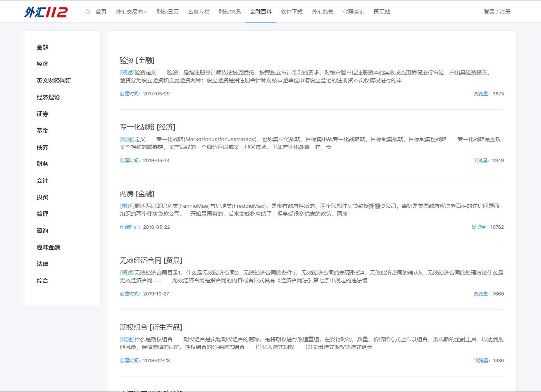The width and height of the screenshot is (541, 392).
Task: Switch to the 财经快讯 tab
Action: pyautogui.click(x=229, y=12)
